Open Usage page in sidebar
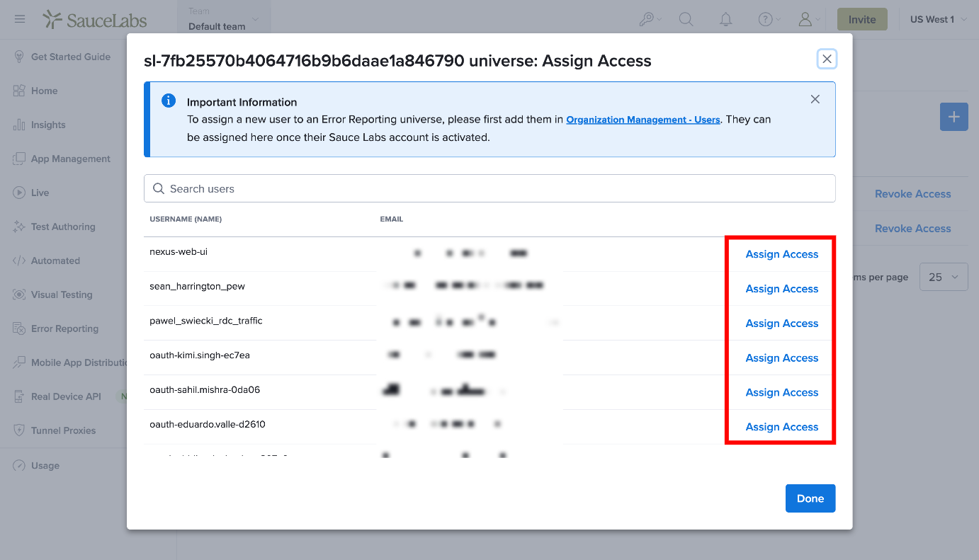 tap(45, 466)
